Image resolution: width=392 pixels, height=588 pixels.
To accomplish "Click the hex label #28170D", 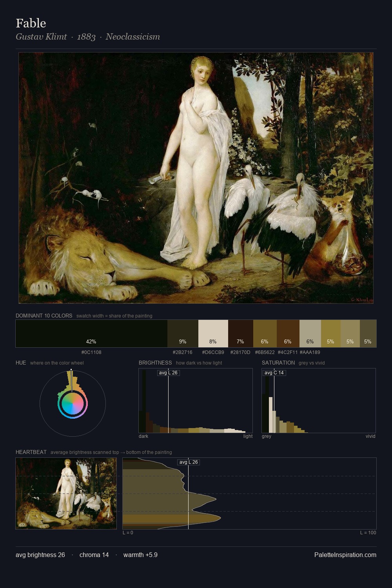I will 240,352.
